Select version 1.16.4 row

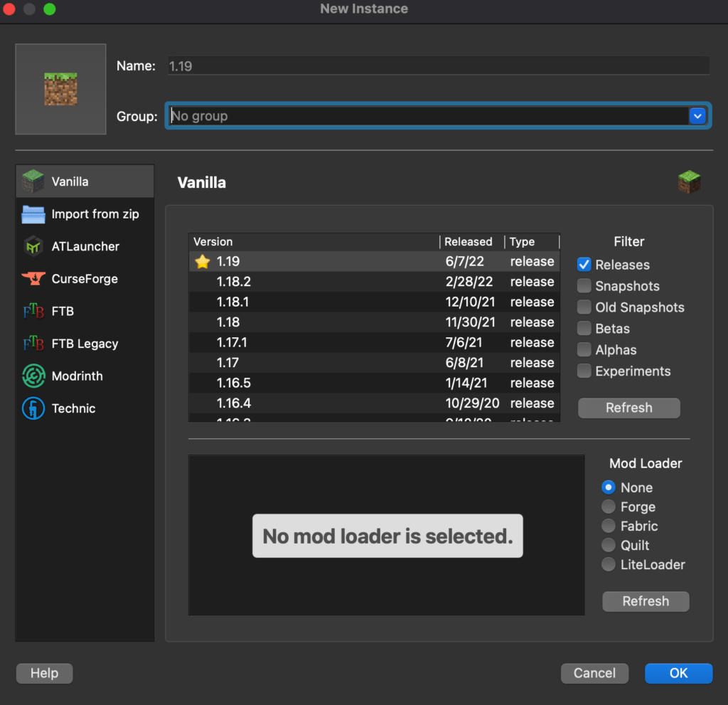tap(374, 403)
